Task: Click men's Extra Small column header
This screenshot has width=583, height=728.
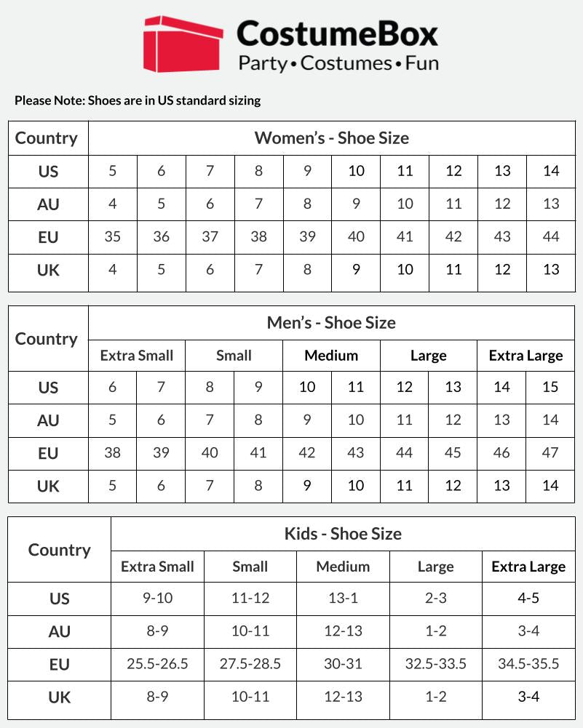Action: pyautogui.click(x=137, y=356)
